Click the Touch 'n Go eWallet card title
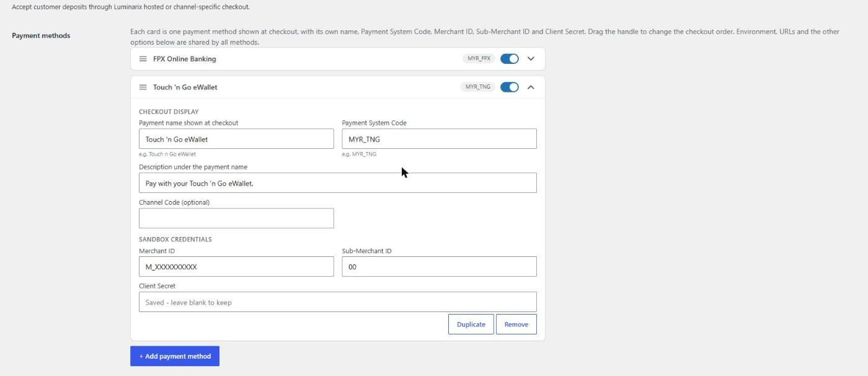Viewport: 868px width, 376px height. click(185, 87)
